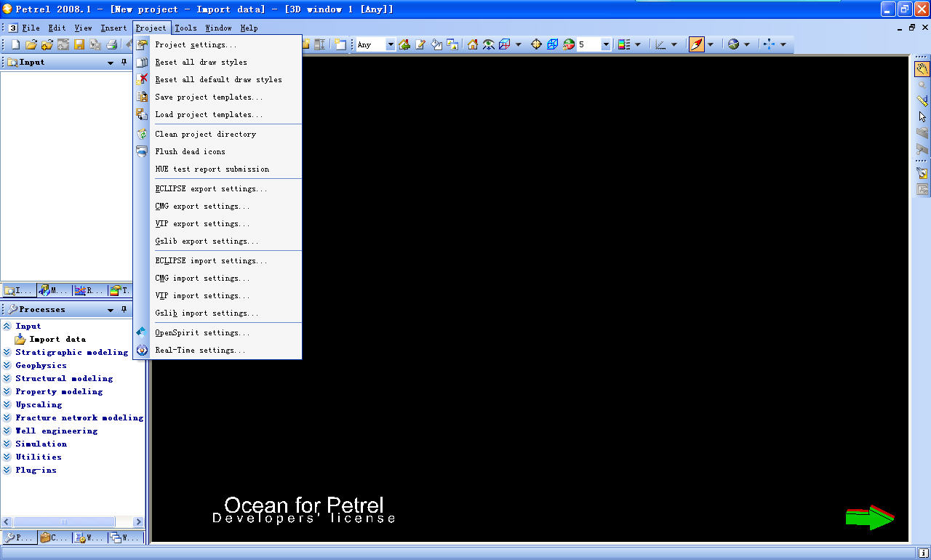This screenshot has height=560, width=931.
Task: Click the color legend icon
Action: [624, 44]
